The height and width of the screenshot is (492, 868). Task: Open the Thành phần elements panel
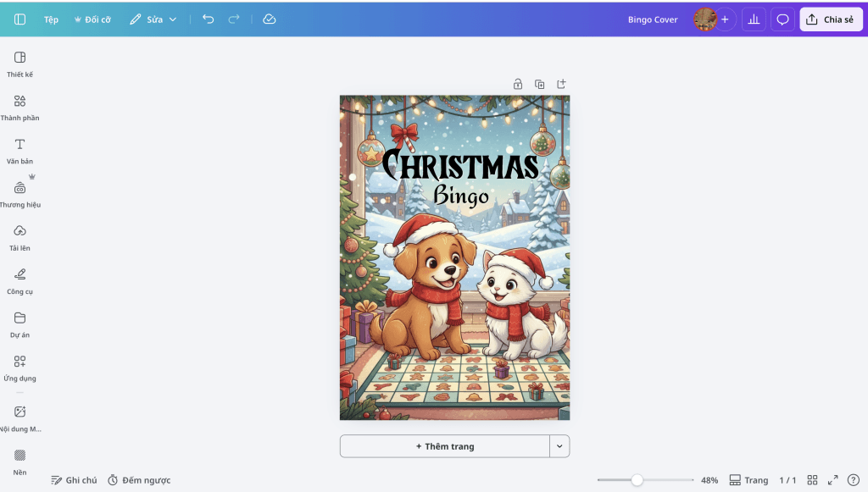click(19, 107)
